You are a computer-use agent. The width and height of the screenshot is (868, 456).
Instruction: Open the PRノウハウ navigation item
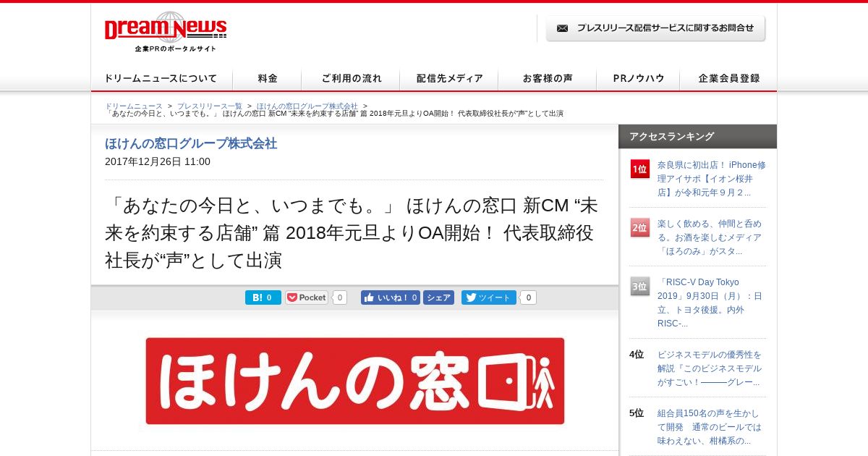[x=639, y=79]
